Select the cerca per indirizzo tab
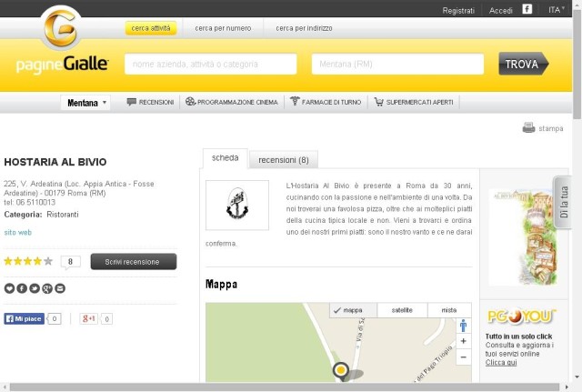This screenshot has width=582, height=392. pyautogui.click(x=304, y=28)
